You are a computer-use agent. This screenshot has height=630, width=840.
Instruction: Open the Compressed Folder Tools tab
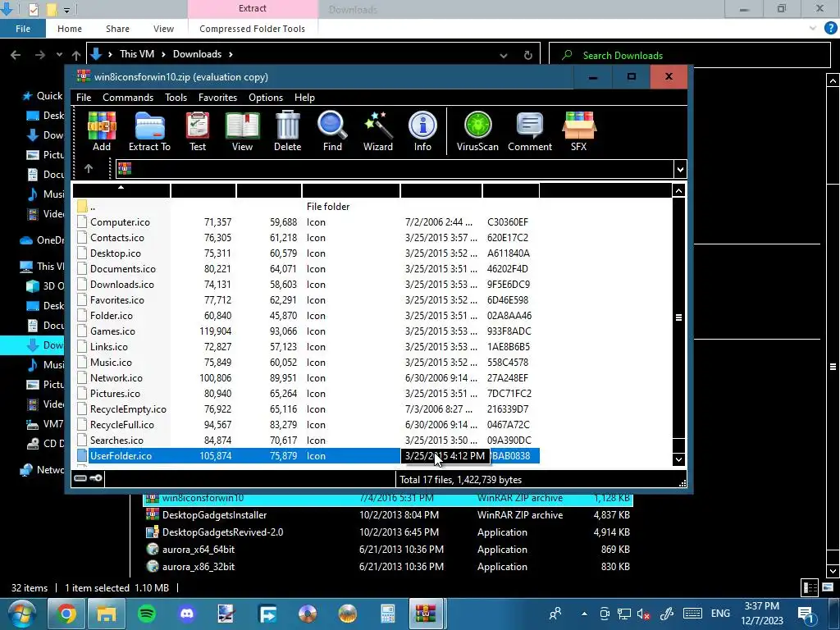point(253,29)
